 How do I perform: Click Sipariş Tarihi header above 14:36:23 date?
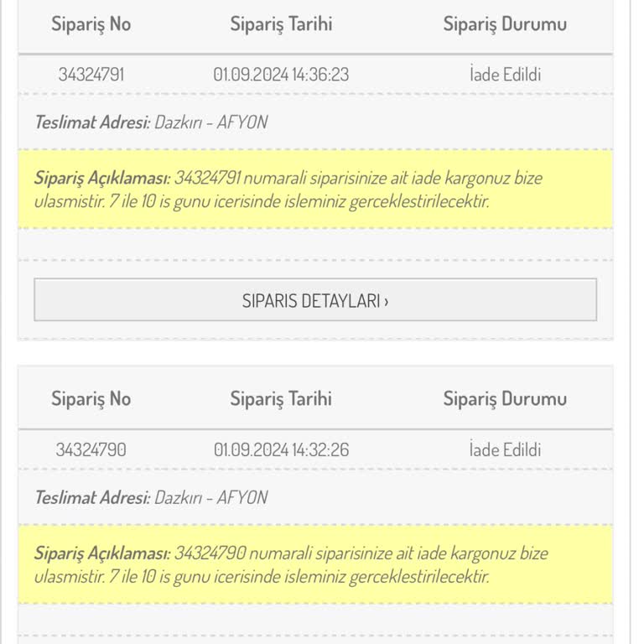(x=281, y=24)
